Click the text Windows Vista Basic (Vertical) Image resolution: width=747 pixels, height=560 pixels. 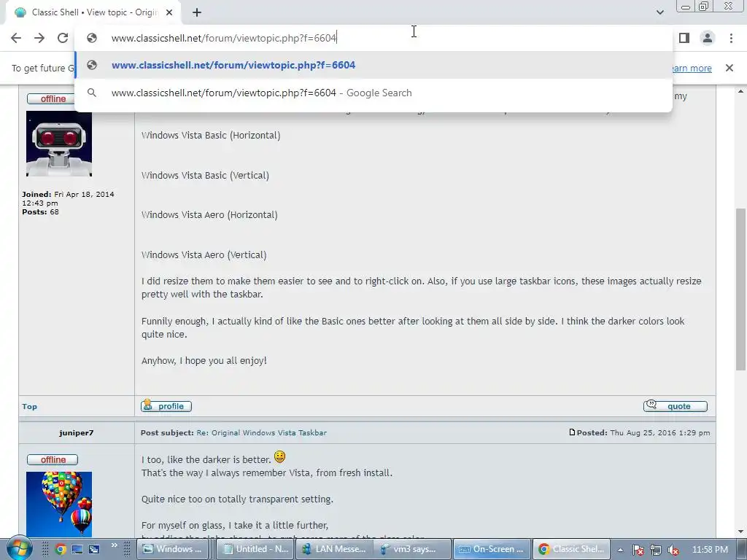(205, 175)
